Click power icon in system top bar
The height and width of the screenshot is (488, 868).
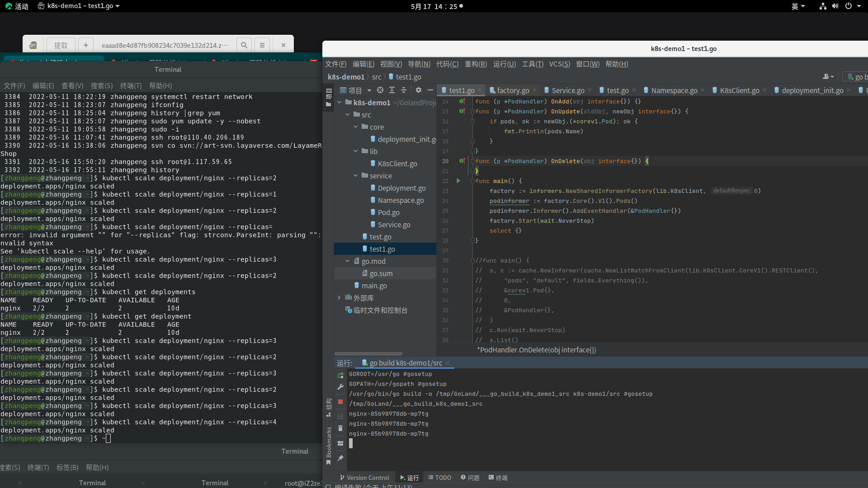(849, 6)
